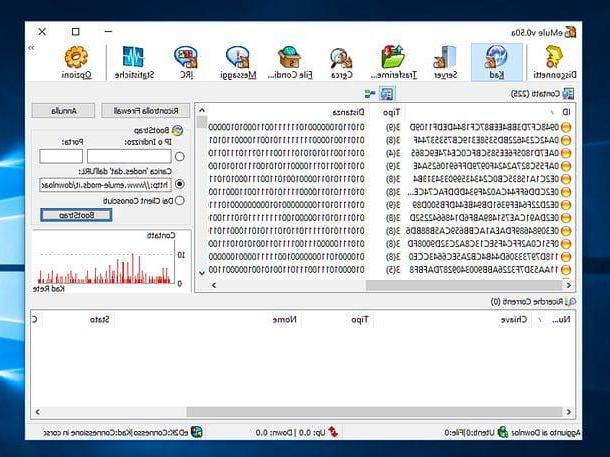
Task: Click the Contatti (225) list icon
Action: click(568, 94)
